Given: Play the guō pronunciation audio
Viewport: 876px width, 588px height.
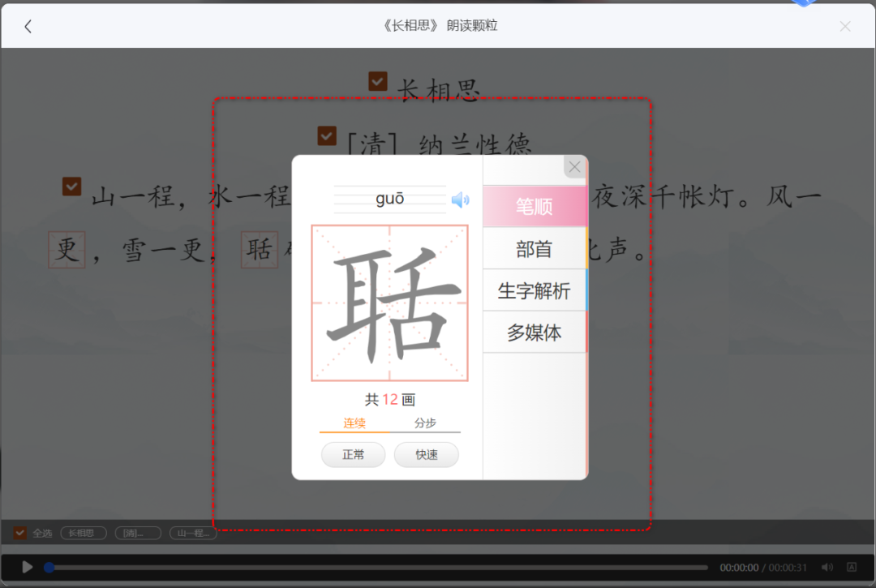Looking at the screenshot, I should [x=461, y=199].
